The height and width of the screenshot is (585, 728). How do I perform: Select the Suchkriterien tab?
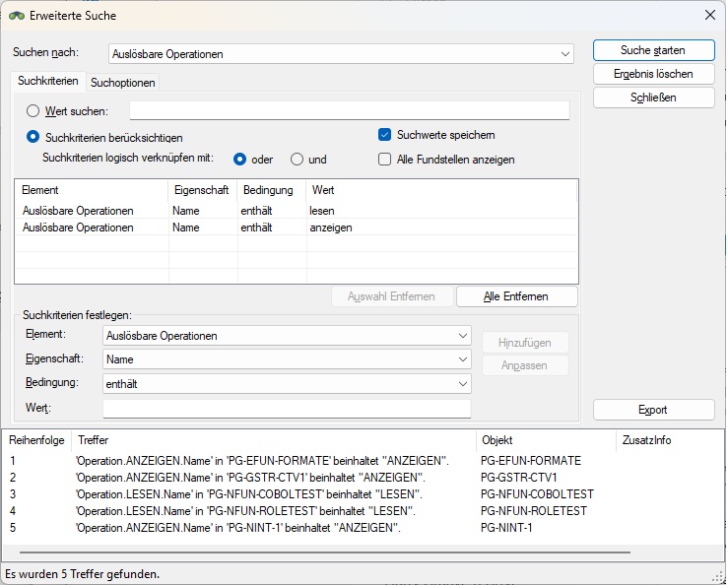pyautogui.click(x=48, y=81)
